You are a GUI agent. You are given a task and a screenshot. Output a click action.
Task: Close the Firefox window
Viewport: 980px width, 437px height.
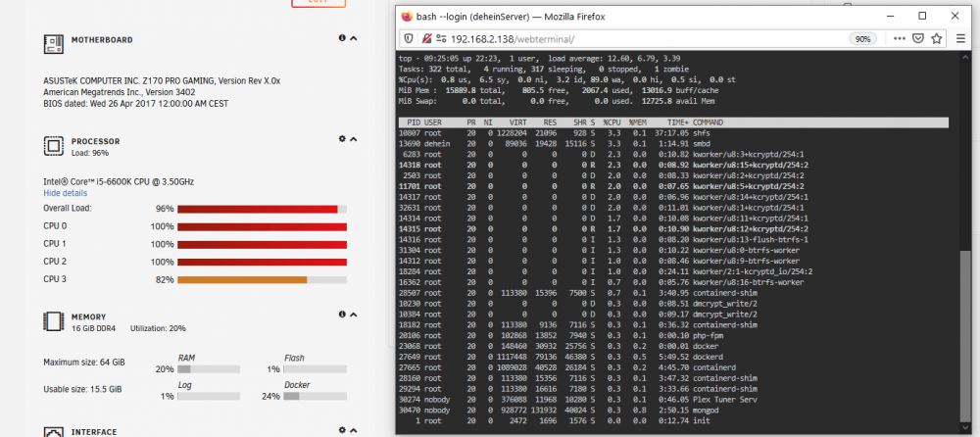955,17
